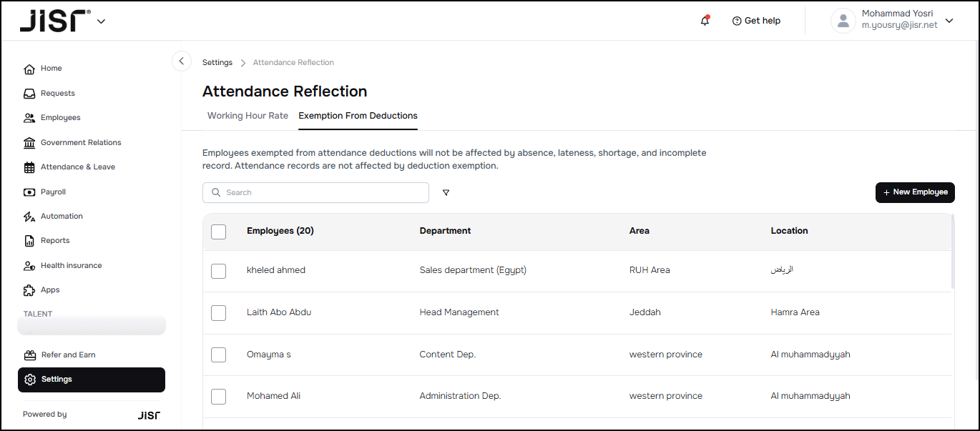The width and height of the screenshot is (980, 431).
Task: Open Attendance & Leave menu item
Action: point(77,167)
